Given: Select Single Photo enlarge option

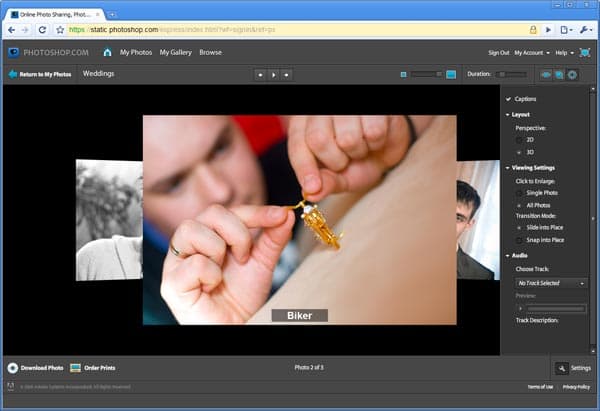Looking at the screenshot, I should click(519, 193).
